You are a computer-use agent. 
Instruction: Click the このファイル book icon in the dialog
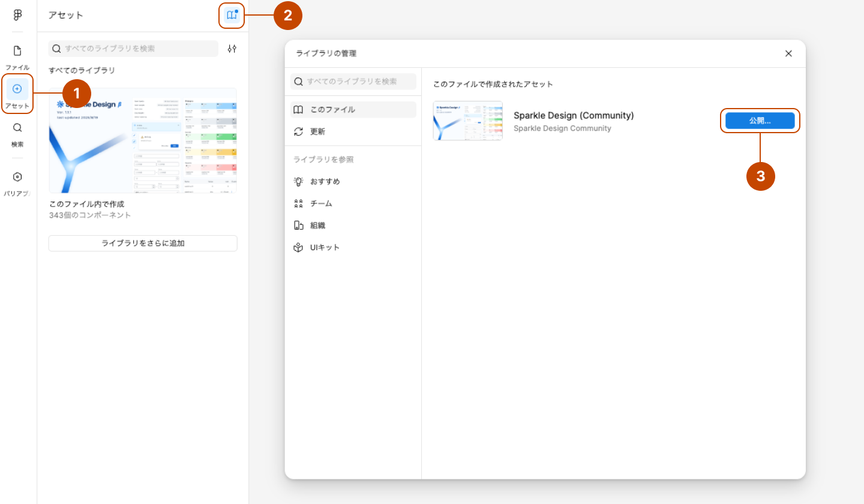click(298, 109)
